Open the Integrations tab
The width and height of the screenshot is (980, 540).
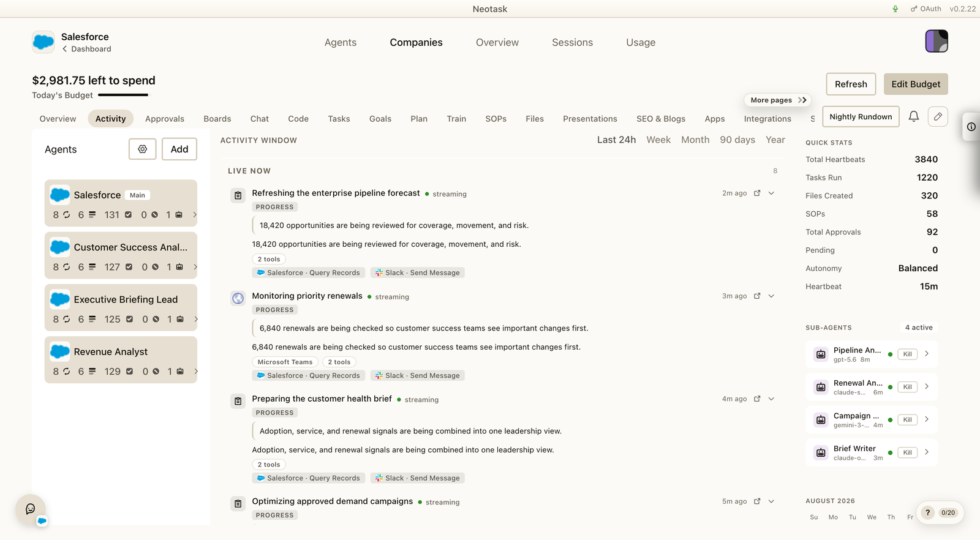767,119
